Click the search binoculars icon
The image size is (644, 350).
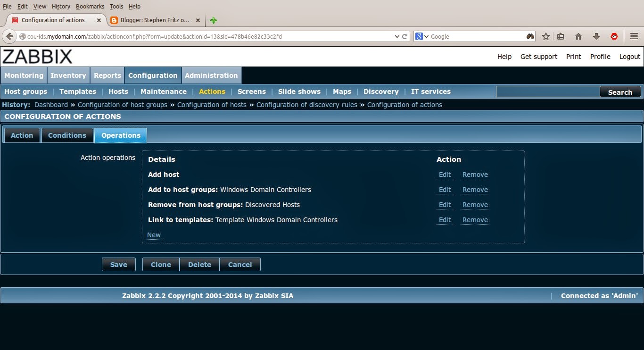pyautogui.click(x=530, y=36)
